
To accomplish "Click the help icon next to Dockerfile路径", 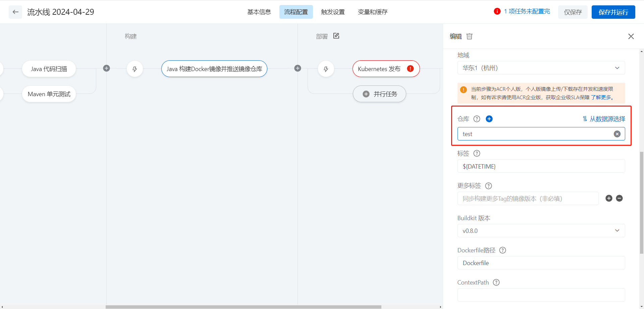I will click(x=502, y=250).
